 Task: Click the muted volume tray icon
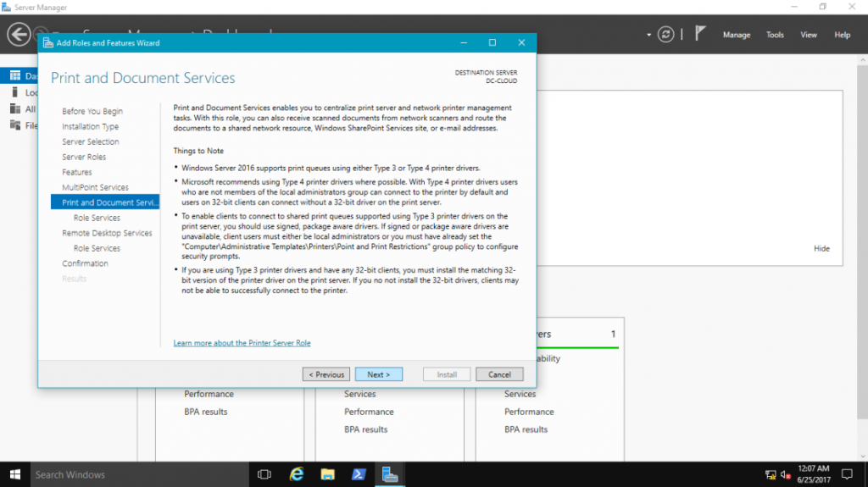tap(785, 475)
